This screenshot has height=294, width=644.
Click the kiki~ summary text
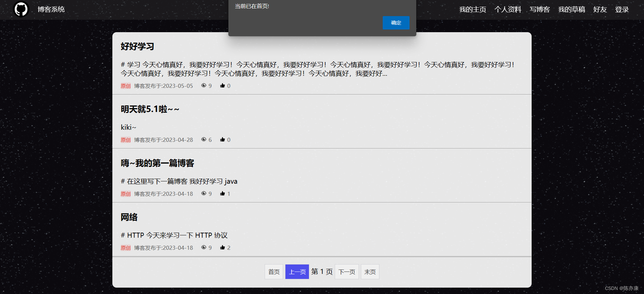click(x=128, y=127)
